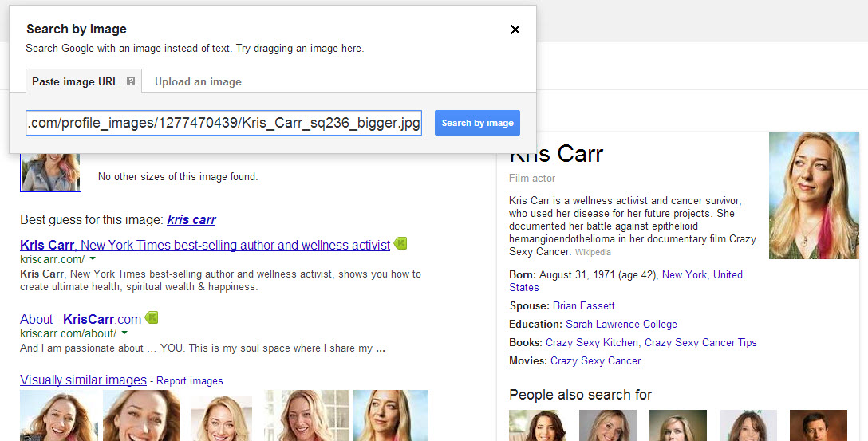Click the Wikipedia source link
868x441 pixels.
(593, 252)
